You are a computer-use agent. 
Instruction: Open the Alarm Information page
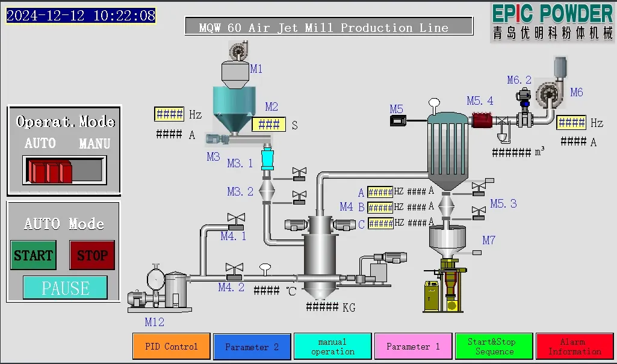(574, 347)
